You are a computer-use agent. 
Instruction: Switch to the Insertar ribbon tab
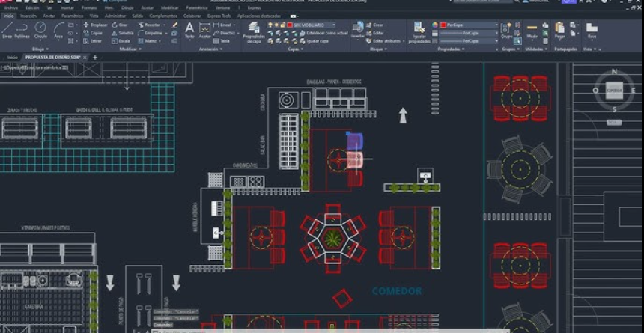(28, 15)
